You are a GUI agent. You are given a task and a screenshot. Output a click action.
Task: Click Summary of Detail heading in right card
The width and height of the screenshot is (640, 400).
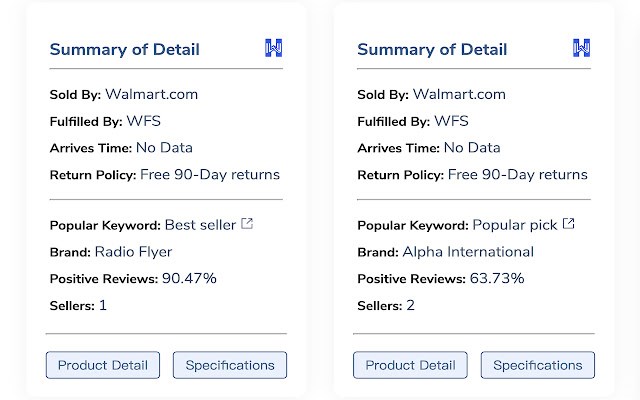coord(432,50)
